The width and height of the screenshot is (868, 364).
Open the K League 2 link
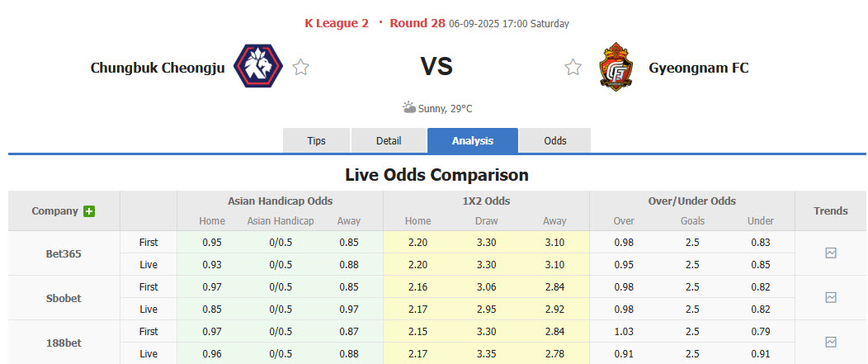click(x=337, y=23)
